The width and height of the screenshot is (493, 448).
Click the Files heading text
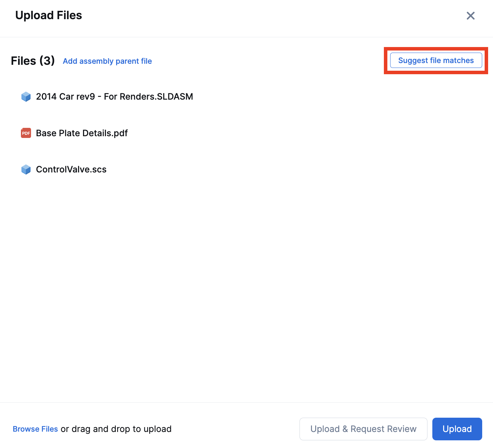23,61
